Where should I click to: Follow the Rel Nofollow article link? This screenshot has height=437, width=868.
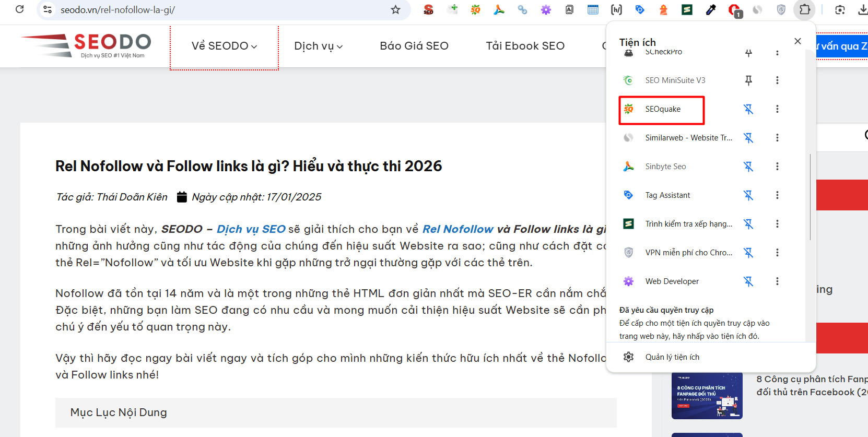click(458, 229)
